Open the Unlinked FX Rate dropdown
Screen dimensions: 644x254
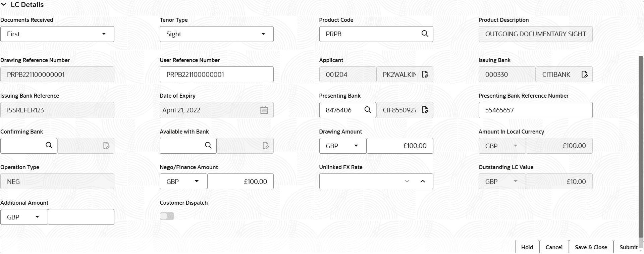pos(407,181)
